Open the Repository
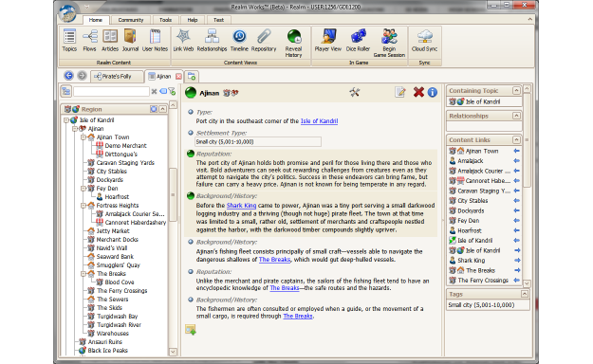This screenshot has width=593, height=364. click(264, 40)
